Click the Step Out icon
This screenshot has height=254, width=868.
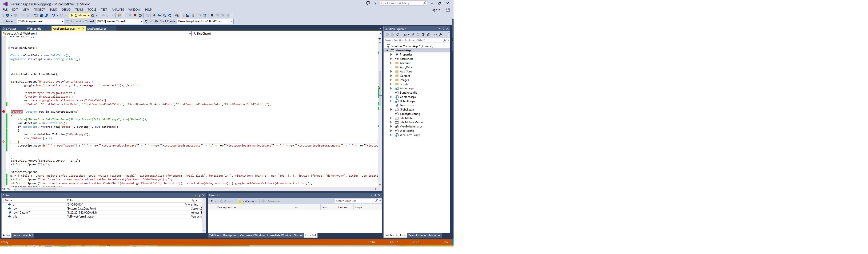pyautogui.click(x=170, y=16)
